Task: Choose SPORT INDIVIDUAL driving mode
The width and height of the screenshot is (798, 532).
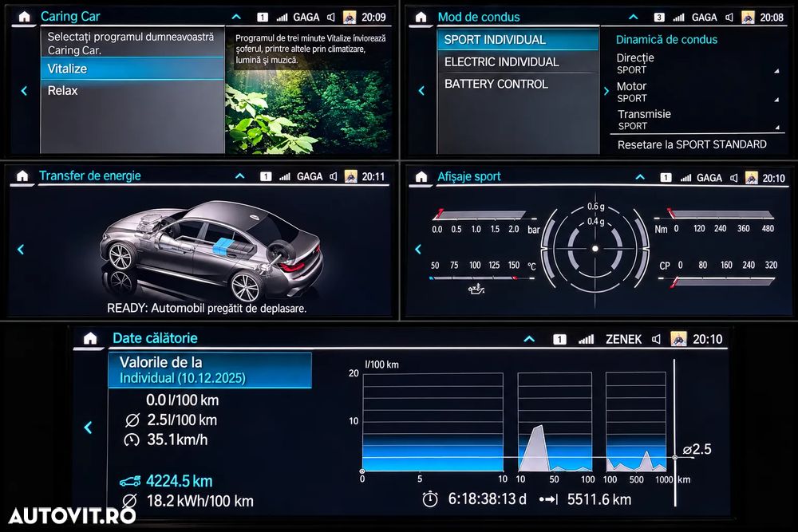Action: [x=518, y=40]
